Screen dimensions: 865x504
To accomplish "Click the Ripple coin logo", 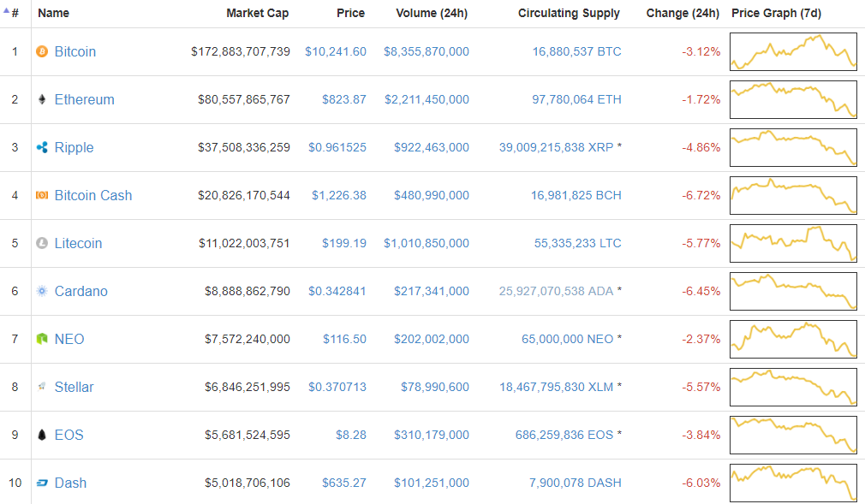I will [40, 147].
